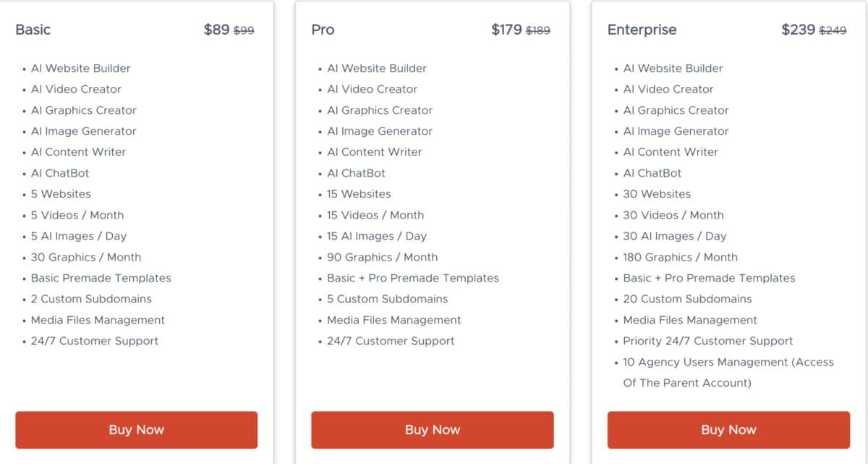Select the Basic plan title
Image resolution: width=868 pixels, height=464 pixels.
pos(33,30)
